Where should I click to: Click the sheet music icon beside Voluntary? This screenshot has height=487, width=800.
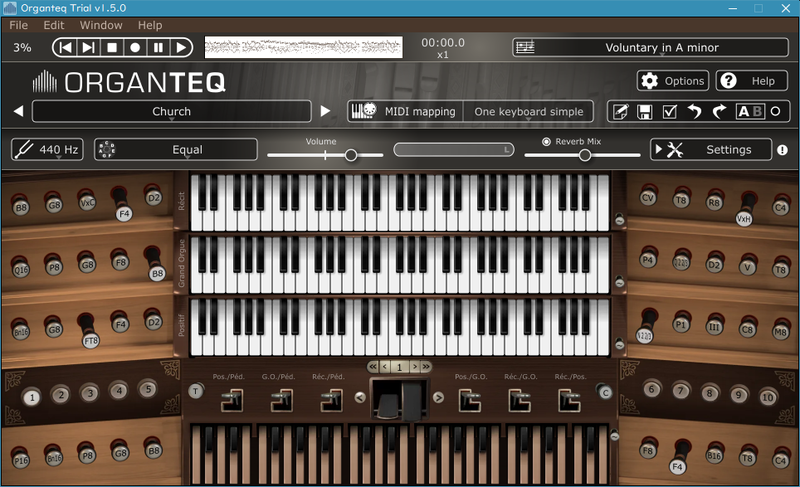[525, 47]
